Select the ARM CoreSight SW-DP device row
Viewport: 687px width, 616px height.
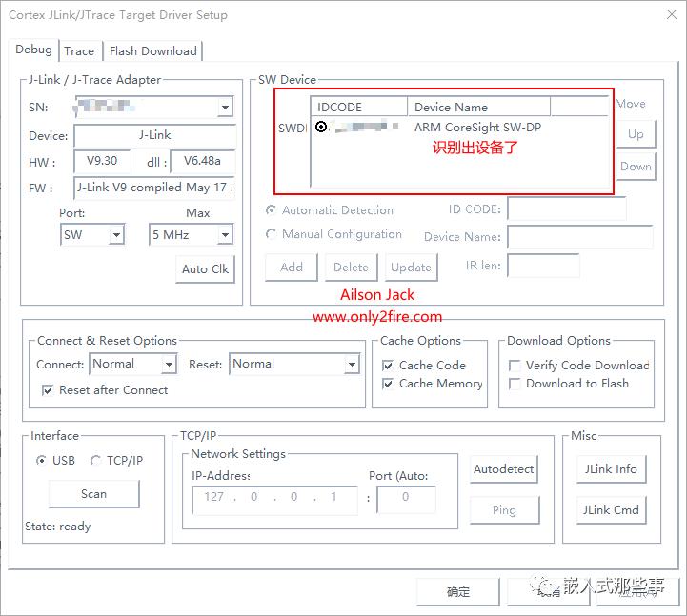pos(459,127)
